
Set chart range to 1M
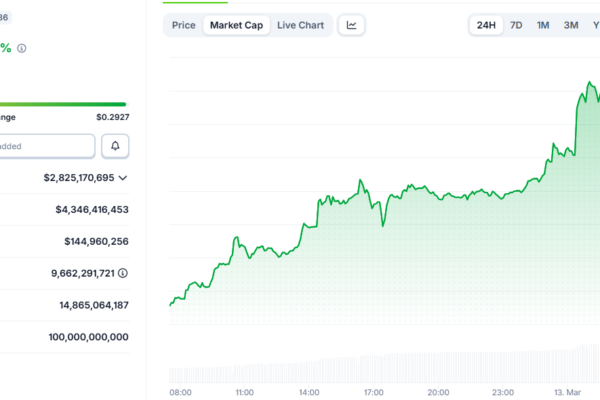click(x=543, y=25)
